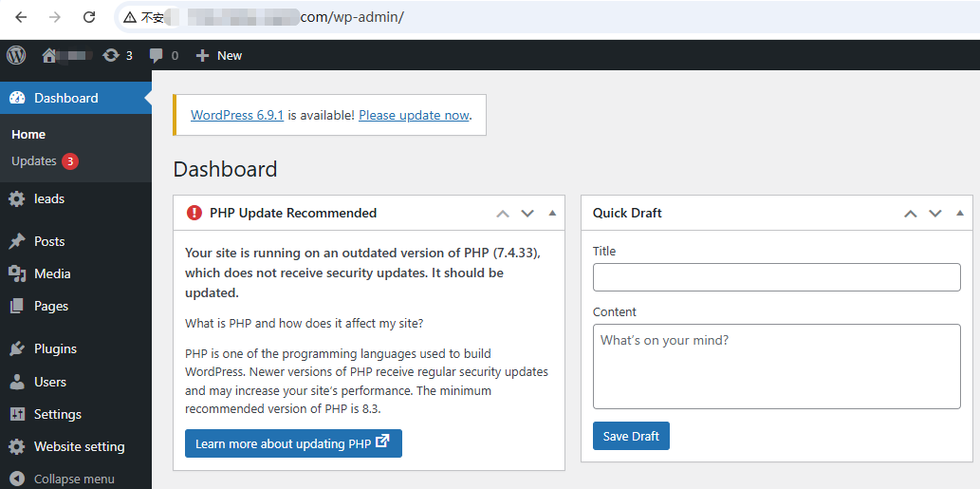Screen dimensions: 980x489
Task: Focus the Quick Draft Title field
Action: (x=776, y=277)
